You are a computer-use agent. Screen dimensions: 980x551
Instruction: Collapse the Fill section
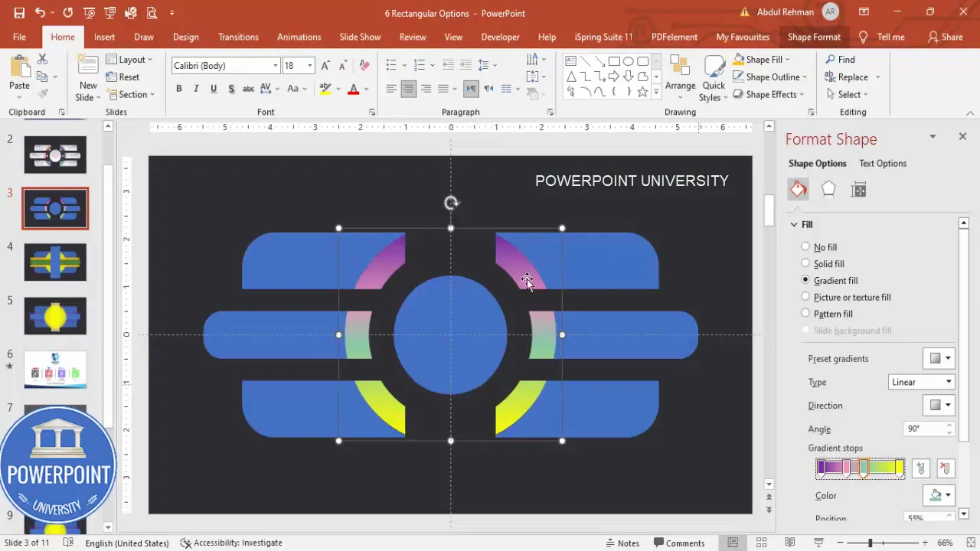(794, 224)
